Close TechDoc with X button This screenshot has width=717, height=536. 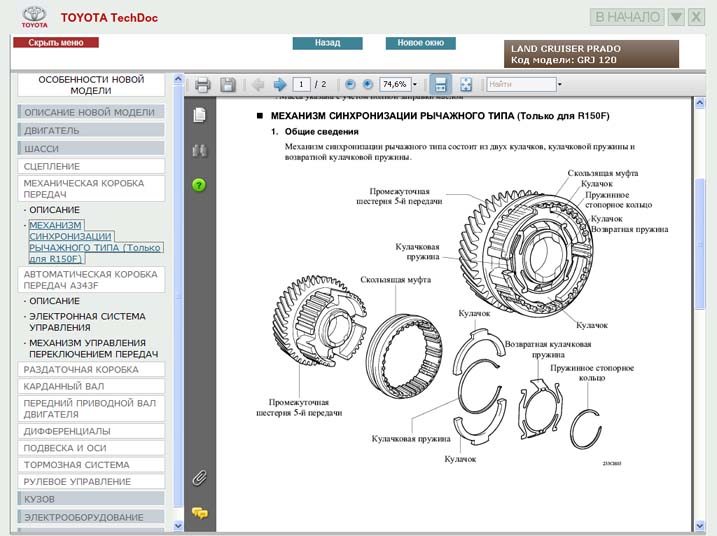pos(696,17)
